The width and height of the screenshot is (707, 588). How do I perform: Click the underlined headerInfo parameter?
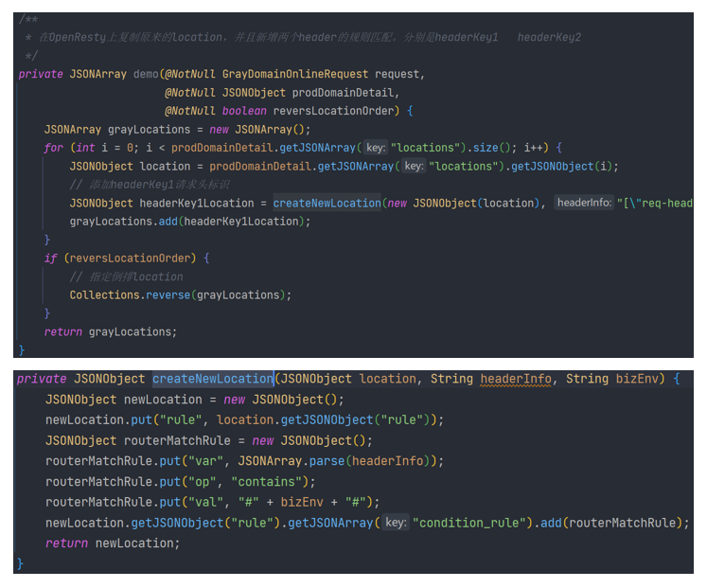[x=516, y=379]
